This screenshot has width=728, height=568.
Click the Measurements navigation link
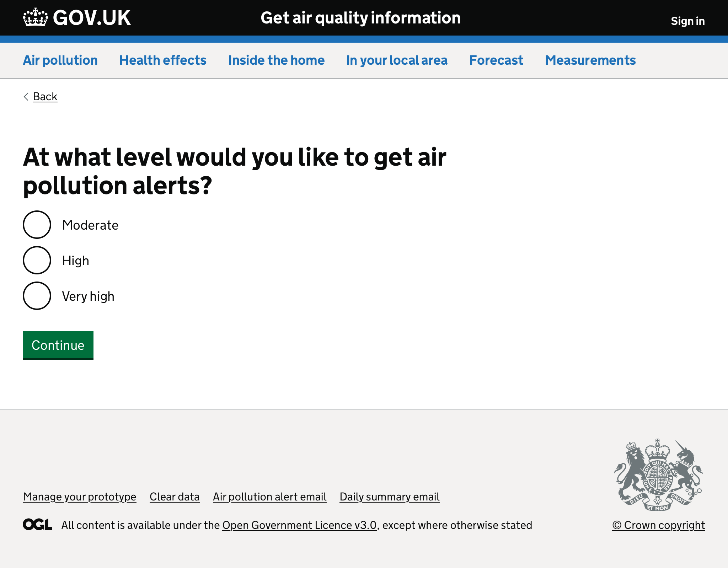[589, 60]
